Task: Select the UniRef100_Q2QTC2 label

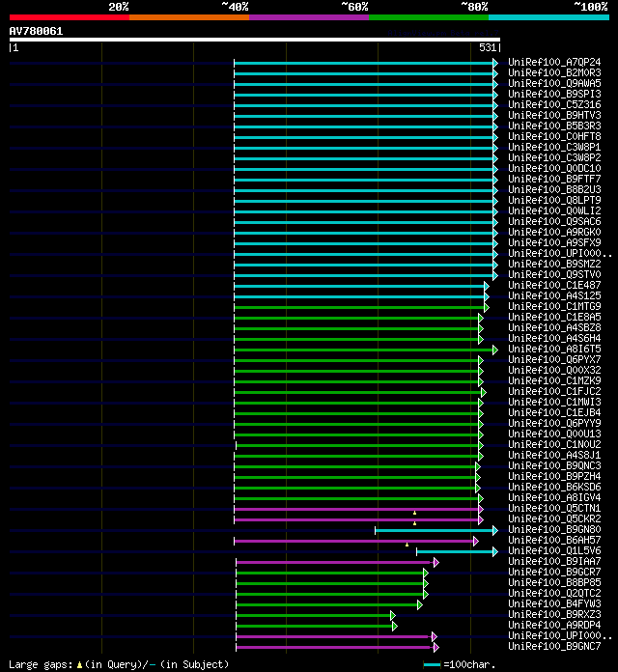Action: click(554, 593)
